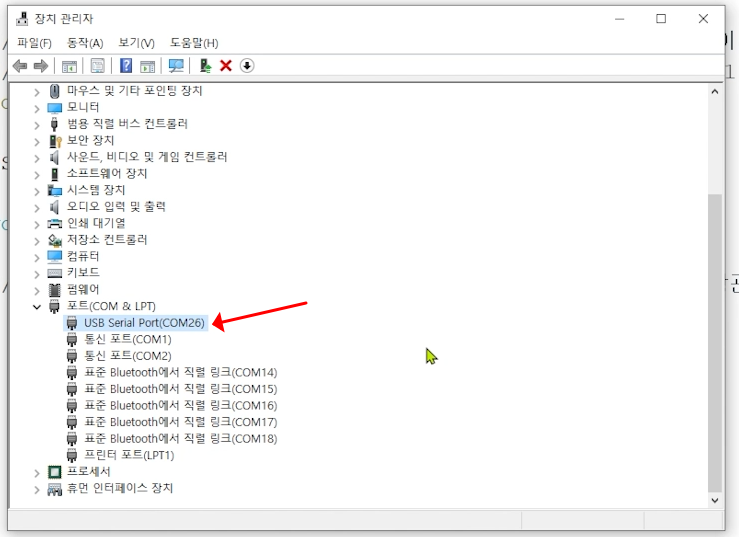This screenshot has height=537, width=739.
Task: Open the 보기(V) menu
Action: coord(136,43)
